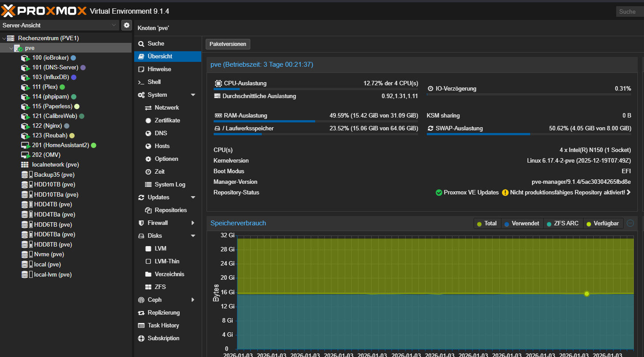Click the Subskription support icon

(x=141, y=338)
